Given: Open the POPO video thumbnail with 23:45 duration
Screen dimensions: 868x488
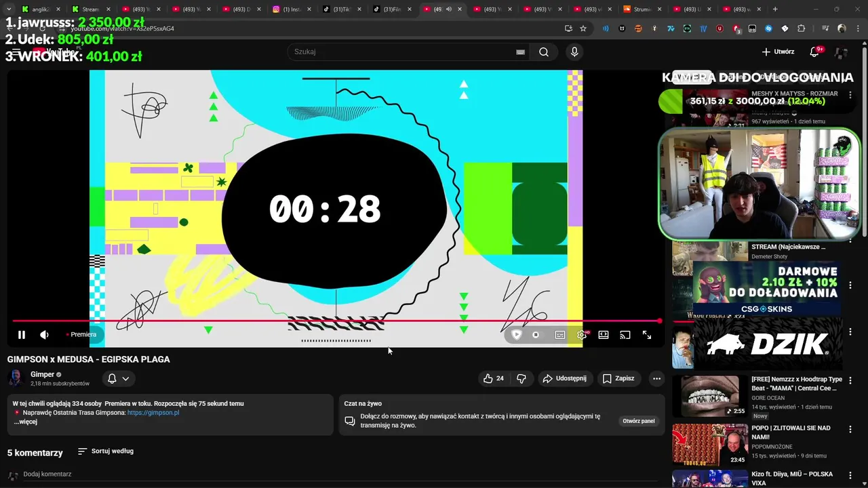Looking at the screenshot, I should point(710,445).
